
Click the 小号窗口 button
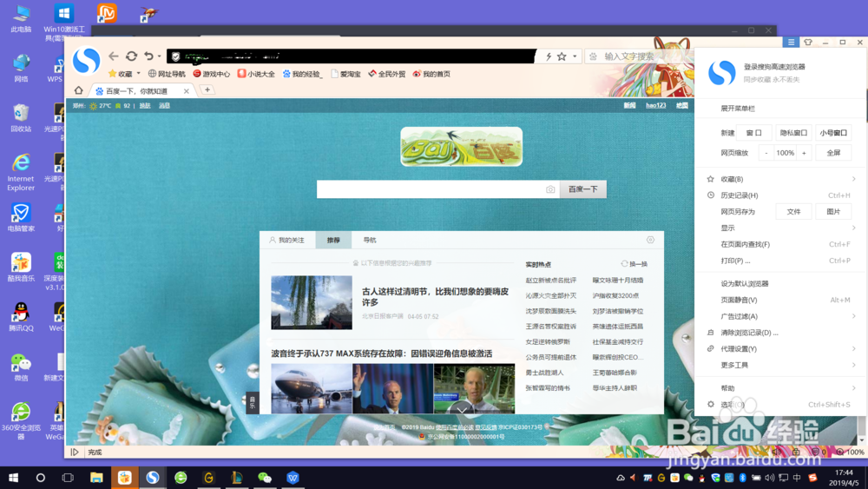click(833, 133)
